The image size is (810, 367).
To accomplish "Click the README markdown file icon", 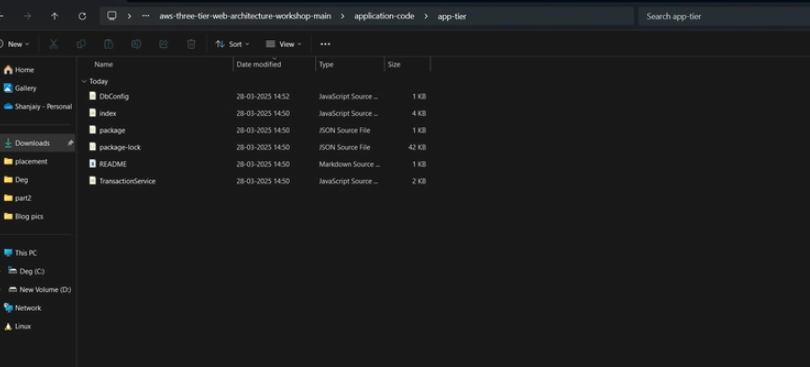I will pyautogui.click(x=92, y=163).
